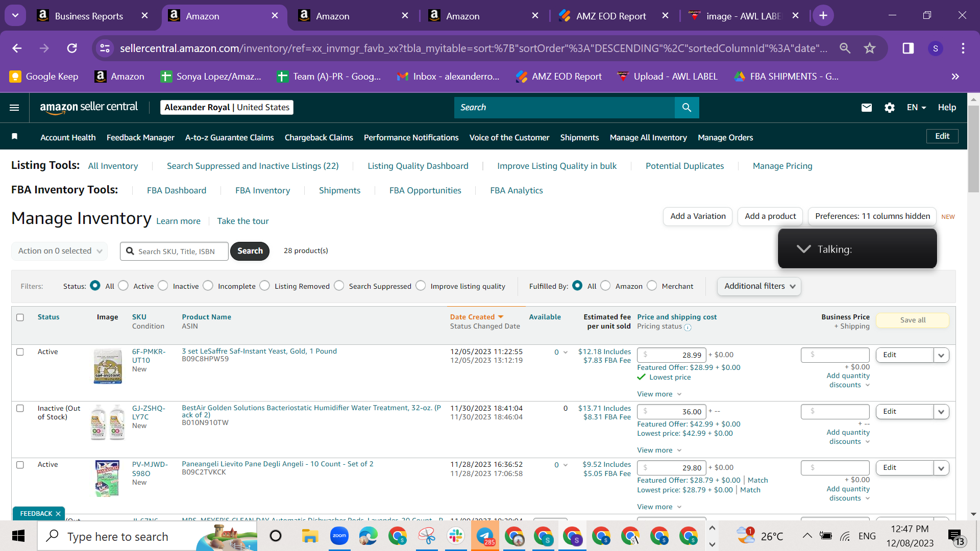This screenshot has width=980, height=551.
Task: Switch to the AMZ EOD Report tab
Action: coord(614,16)
